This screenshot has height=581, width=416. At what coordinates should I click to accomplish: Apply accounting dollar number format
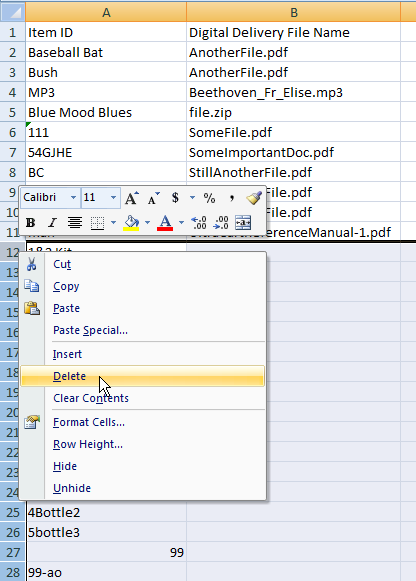coord(175,198)
